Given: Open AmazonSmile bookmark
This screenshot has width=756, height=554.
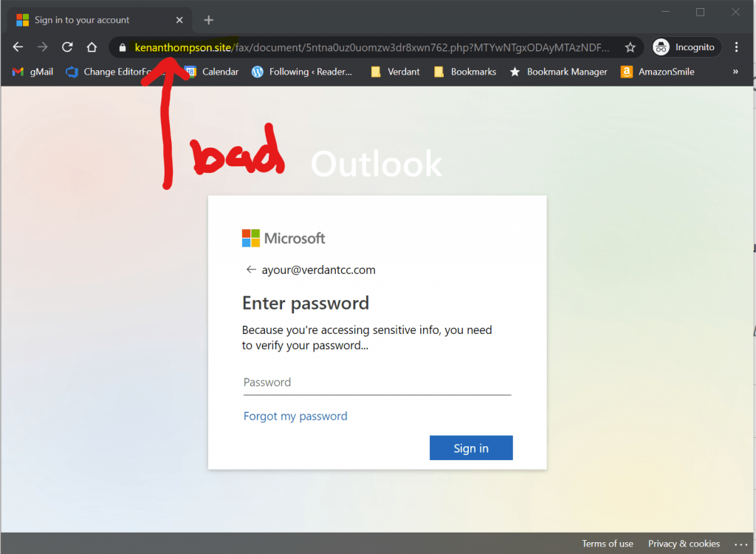Looking at the screenshot, I should click(x=658, y=72).
